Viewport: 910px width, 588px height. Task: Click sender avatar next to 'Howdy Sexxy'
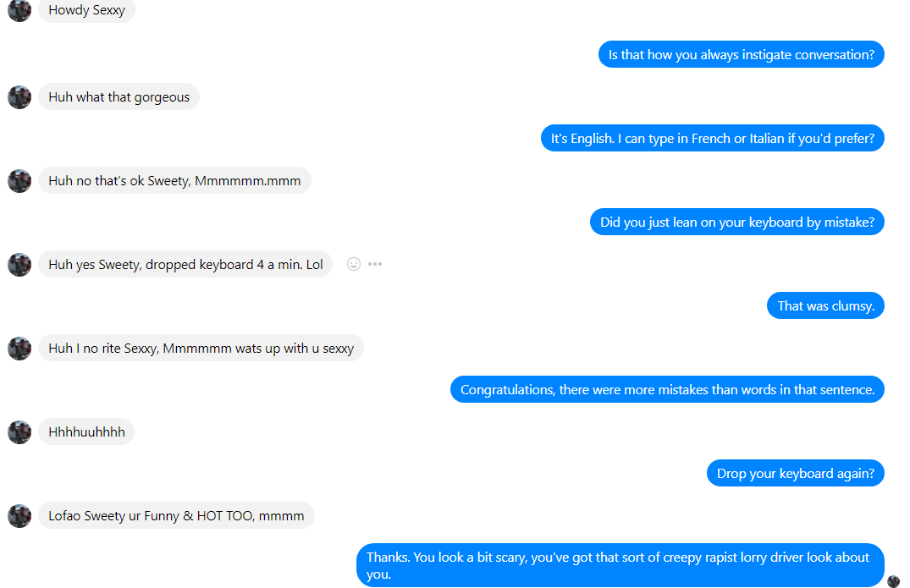coord(19,10)
